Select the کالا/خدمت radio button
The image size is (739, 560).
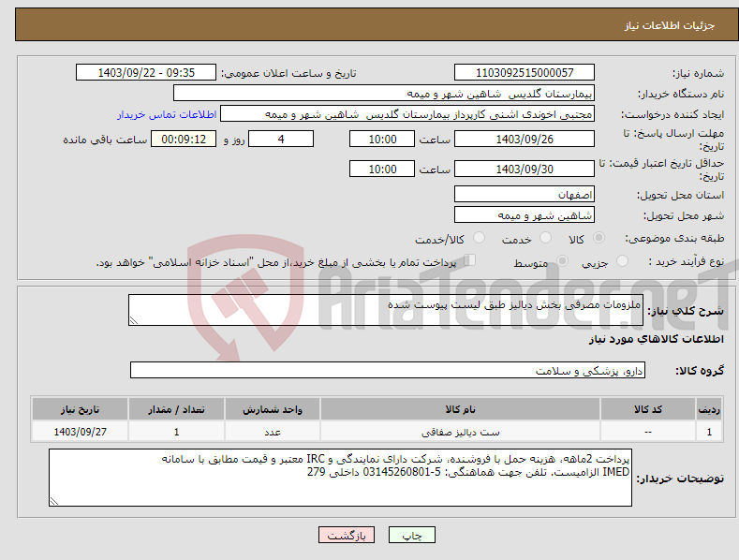[479, 238]
